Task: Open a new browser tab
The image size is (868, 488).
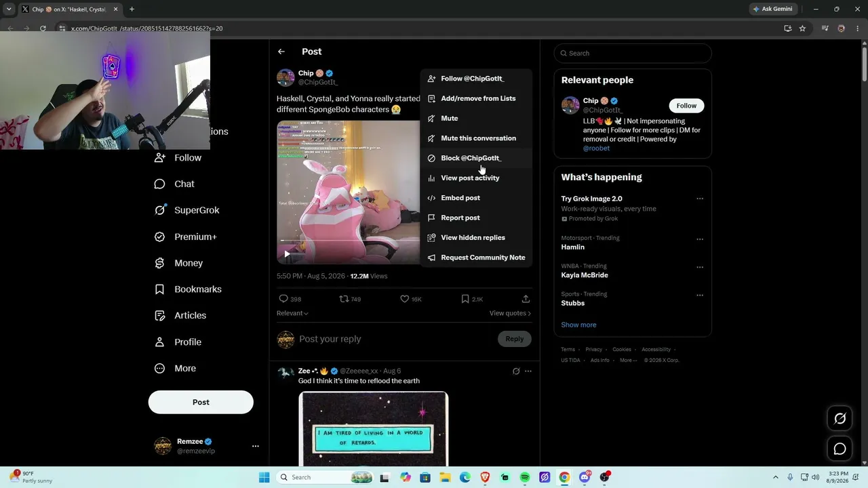Action: click(x=132, y=9)
